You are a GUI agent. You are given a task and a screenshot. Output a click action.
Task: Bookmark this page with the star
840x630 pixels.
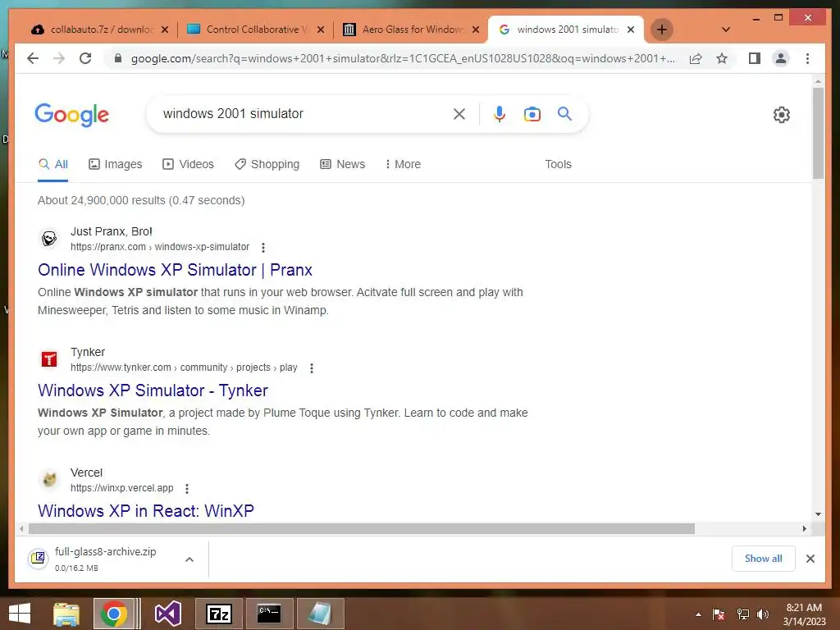coord(722,58)
